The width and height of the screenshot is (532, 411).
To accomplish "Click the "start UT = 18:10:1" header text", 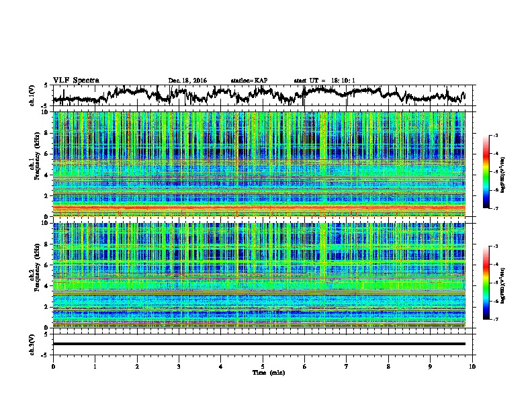I will pyautogui.click(x=324, y=81).
